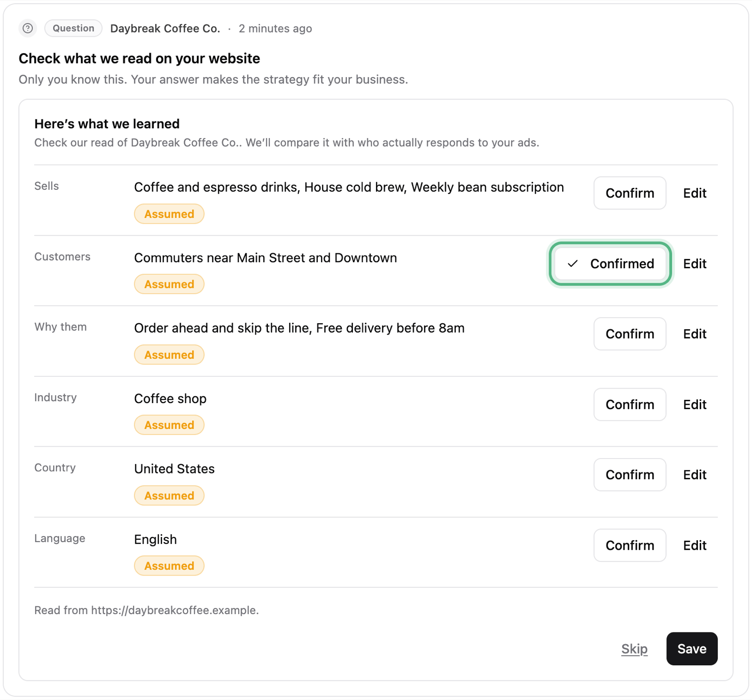This screenshot has width=752, height=700.
Task: Click 'United States' value text
Action: 174,469
